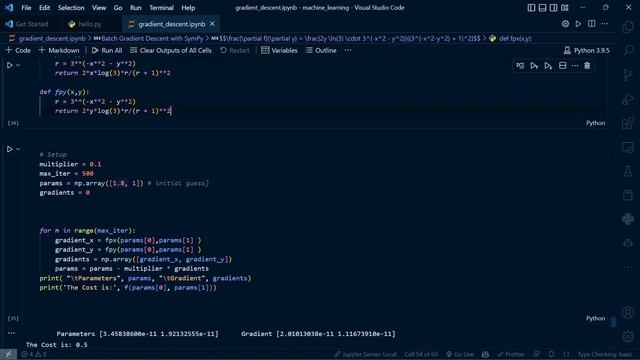The width and height of the screenshot is (640, 360).
Task: Open the Extensions view
Action: (x=628, y=123)
